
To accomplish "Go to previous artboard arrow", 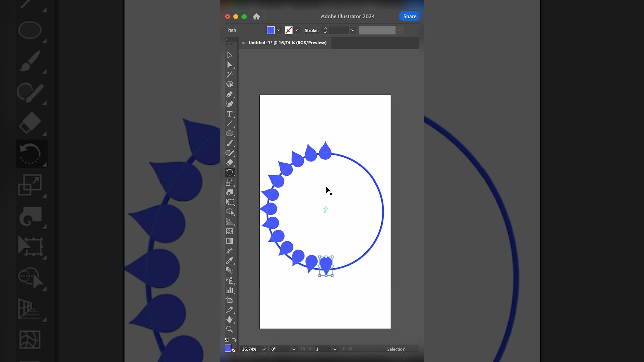I will click(310, 349).
